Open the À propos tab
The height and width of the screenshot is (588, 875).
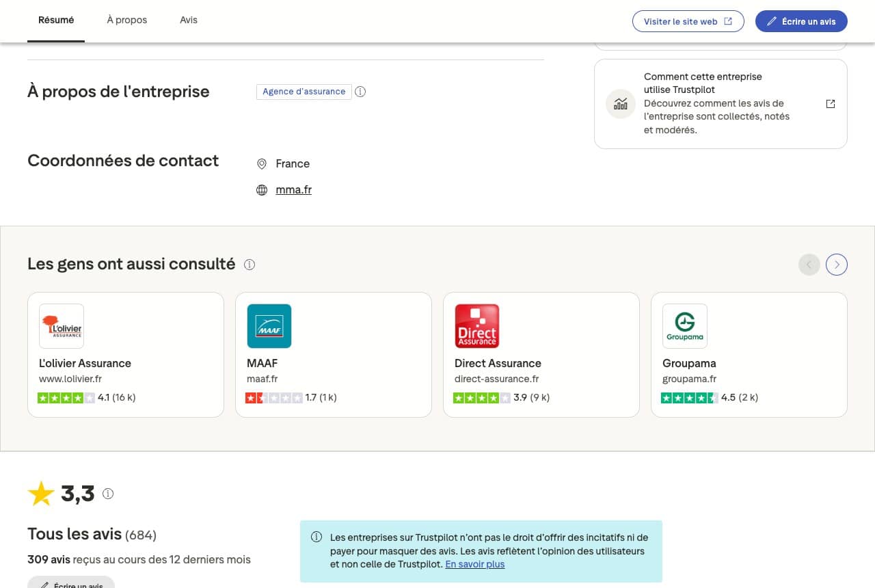pos(127,21)
